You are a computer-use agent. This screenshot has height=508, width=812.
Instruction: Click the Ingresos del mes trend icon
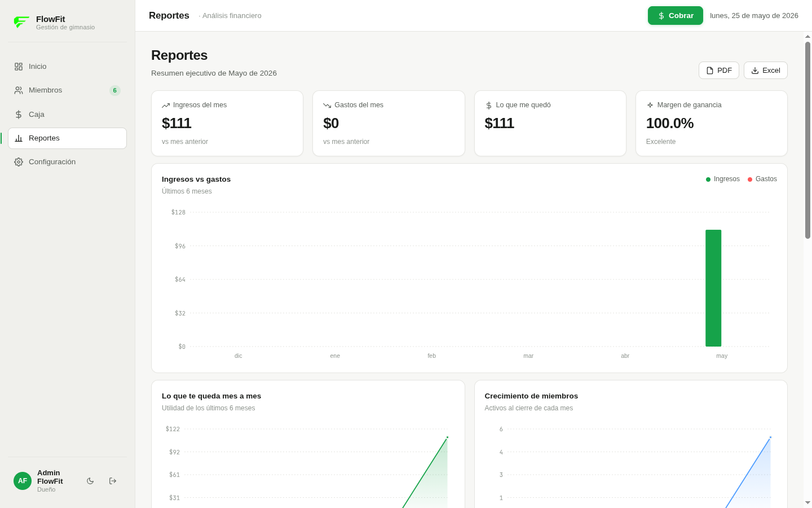[166, 106]
